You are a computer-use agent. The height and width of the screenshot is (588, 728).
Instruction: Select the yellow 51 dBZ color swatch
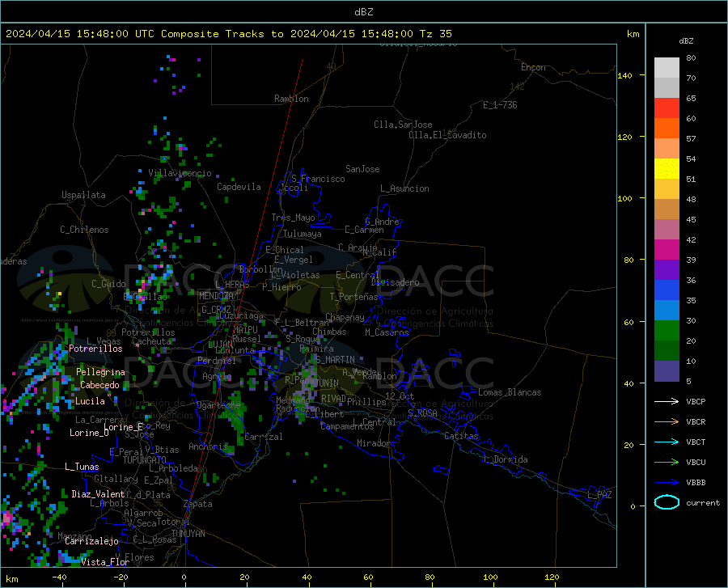667,169
